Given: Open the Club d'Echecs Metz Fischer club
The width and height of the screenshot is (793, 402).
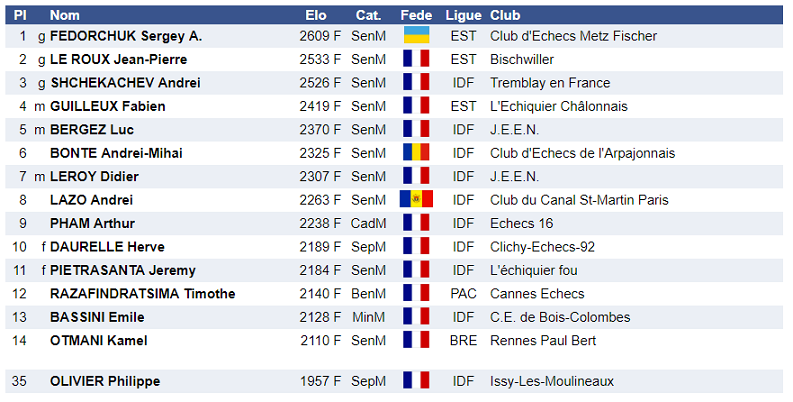Looking at the screenshot, I should pos(573,36).
